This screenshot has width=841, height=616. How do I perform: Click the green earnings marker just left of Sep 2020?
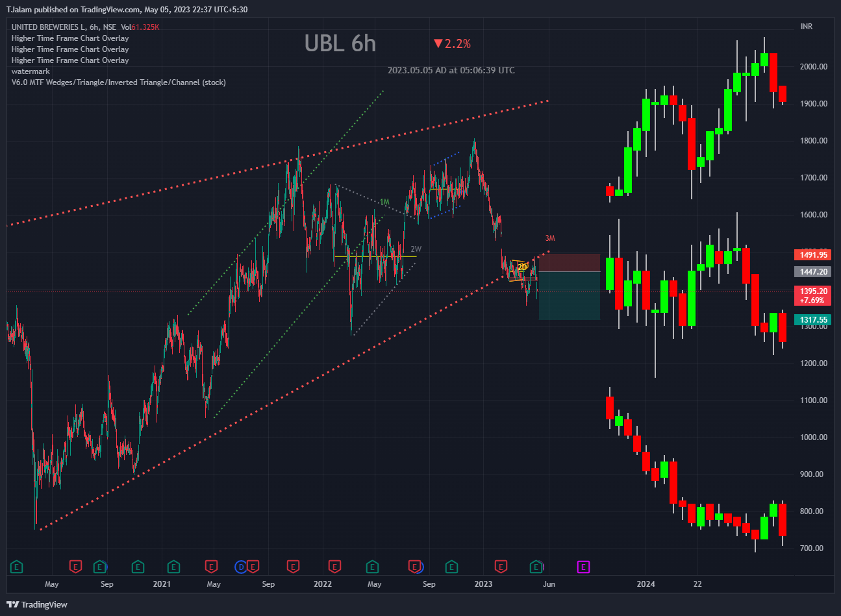tap(99, 567)
